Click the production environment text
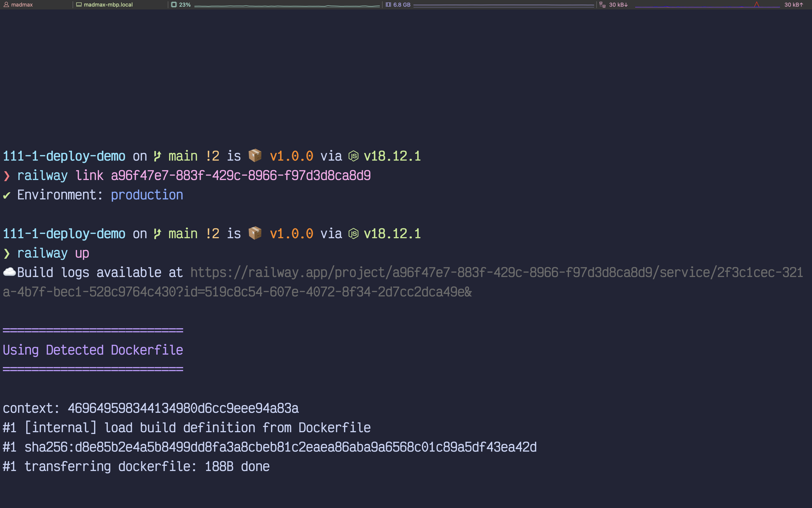Screen dimensions: 812x508 (x=147, y=195)
